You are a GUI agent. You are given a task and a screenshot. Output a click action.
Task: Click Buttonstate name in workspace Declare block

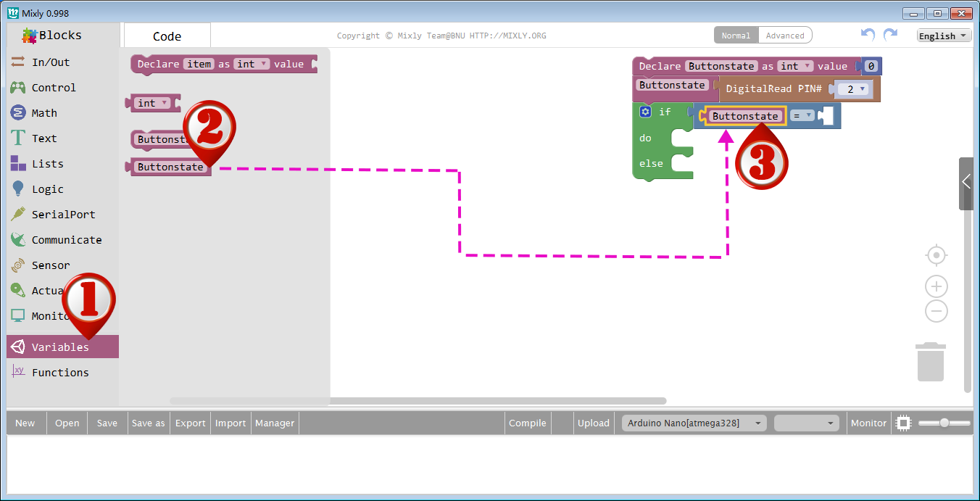(722, 66)
